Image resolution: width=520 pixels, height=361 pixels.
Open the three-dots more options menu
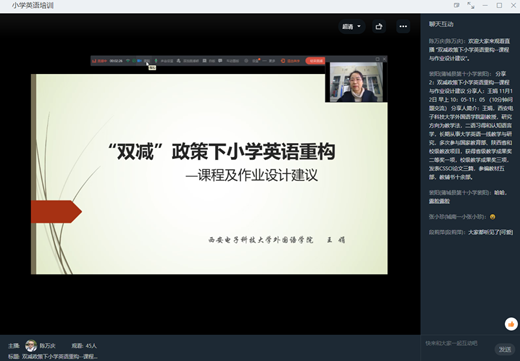[403, 26]
